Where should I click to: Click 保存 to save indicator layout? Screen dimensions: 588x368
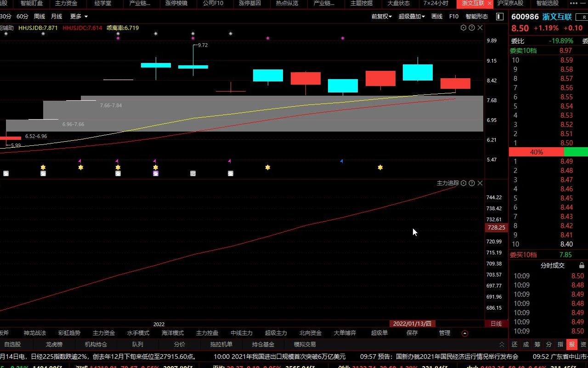(x=412, y=333)
